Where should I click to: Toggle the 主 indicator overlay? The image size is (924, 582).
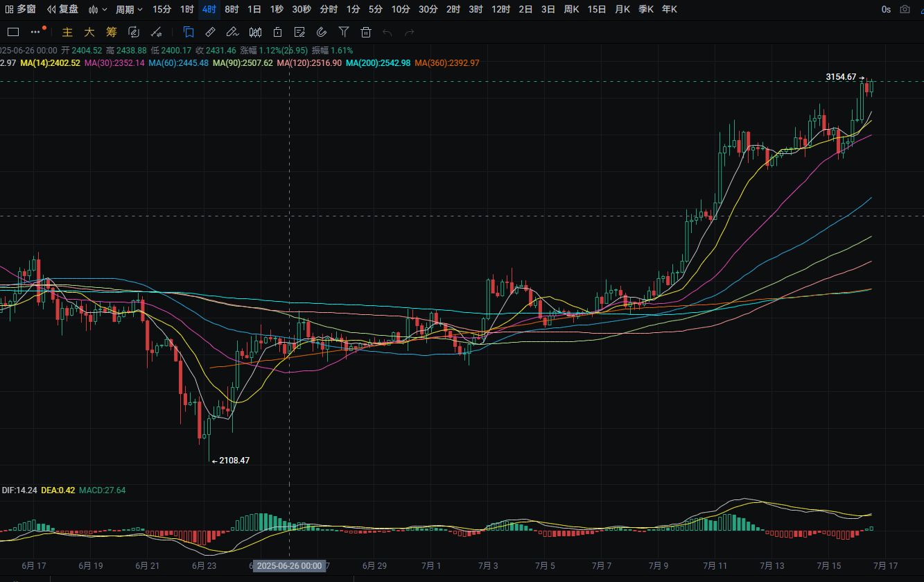click(x=67, y=32)
